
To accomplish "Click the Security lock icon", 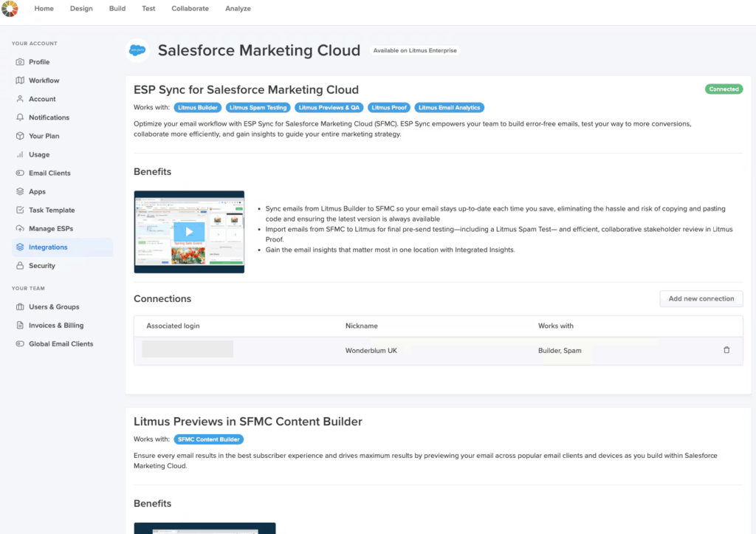I will (20, 266).
